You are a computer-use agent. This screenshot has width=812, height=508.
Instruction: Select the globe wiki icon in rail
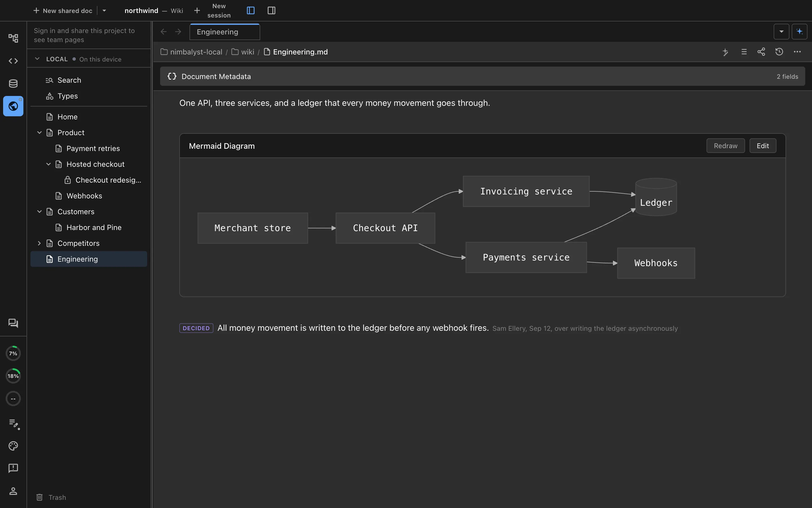tap(13, 106)
